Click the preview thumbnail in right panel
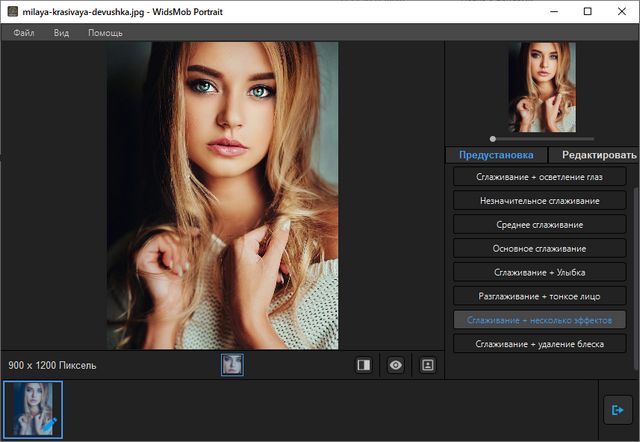Image resolution: width=640 pixels, height=442 pixels. (x=542, y=87)
